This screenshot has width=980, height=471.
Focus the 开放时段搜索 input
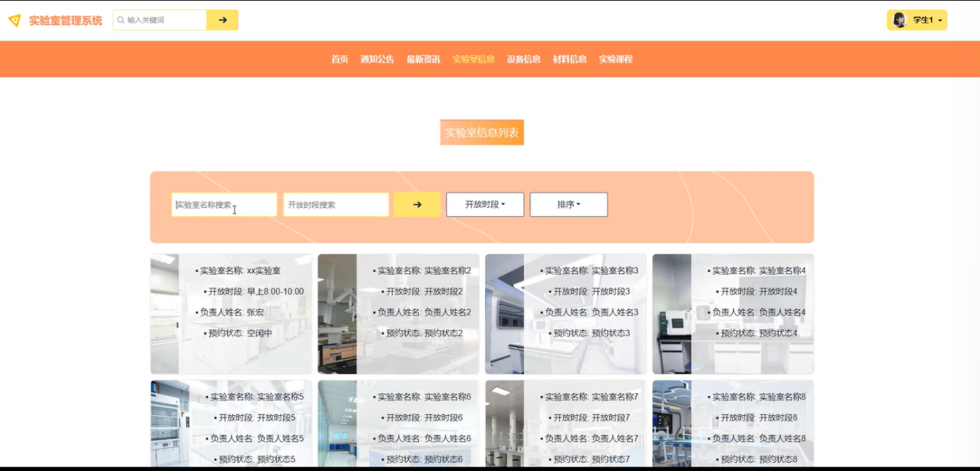[x=336, y=204]
